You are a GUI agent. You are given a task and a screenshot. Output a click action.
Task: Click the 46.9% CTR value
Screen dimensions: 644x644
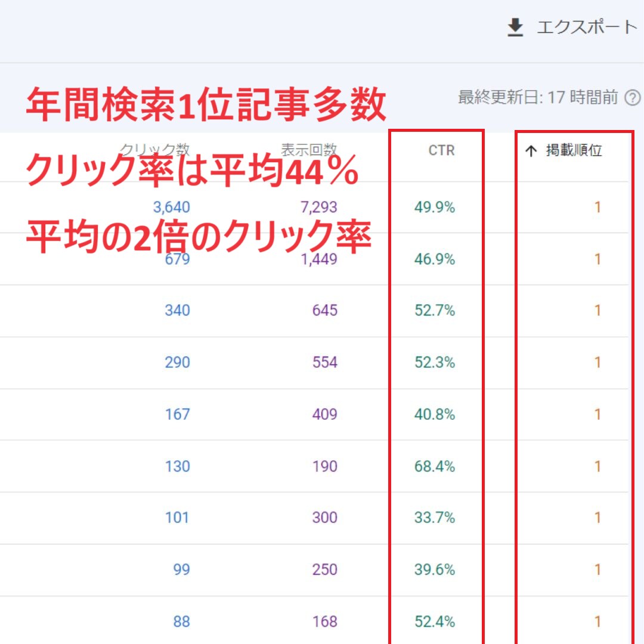point(435,259)
